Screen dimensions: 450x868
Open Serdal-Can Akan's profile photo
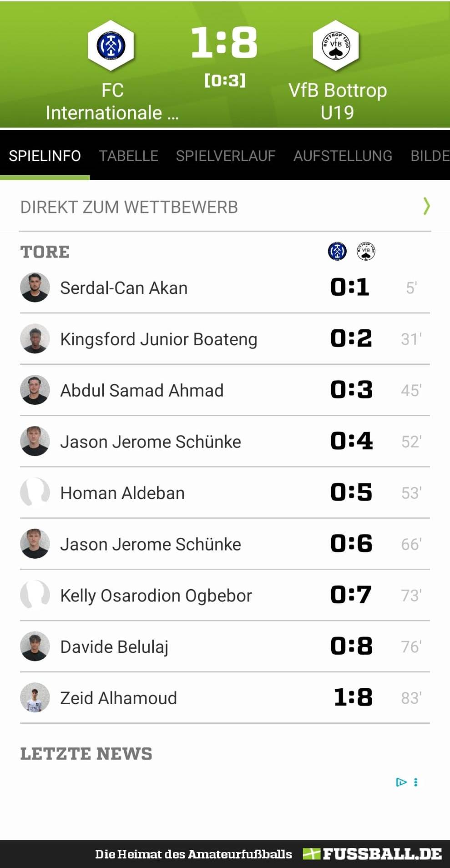[x=35, y=288]
